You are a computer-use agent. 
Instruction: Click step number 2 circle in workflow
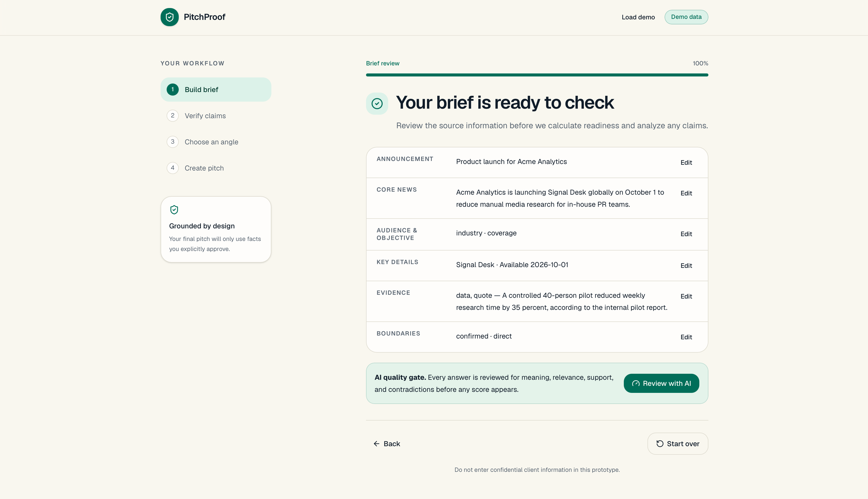coord(172,115)
